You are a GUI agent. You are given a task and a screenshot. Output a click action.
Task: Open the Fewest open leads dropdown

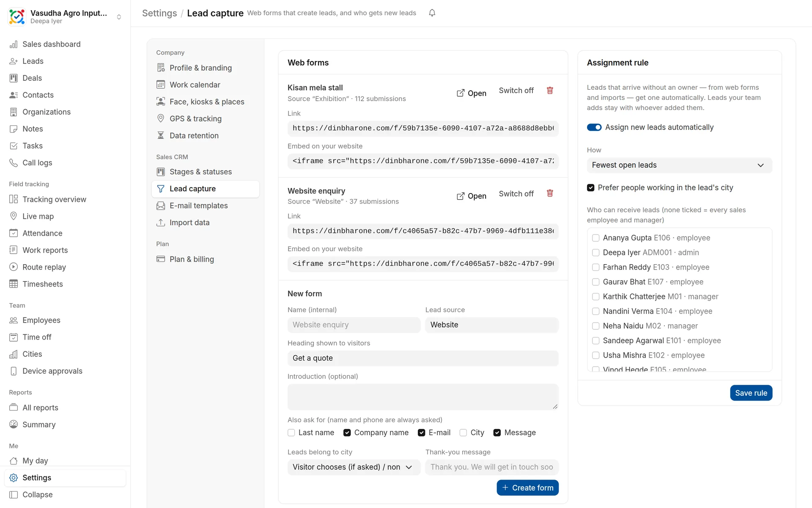[679, 165]
